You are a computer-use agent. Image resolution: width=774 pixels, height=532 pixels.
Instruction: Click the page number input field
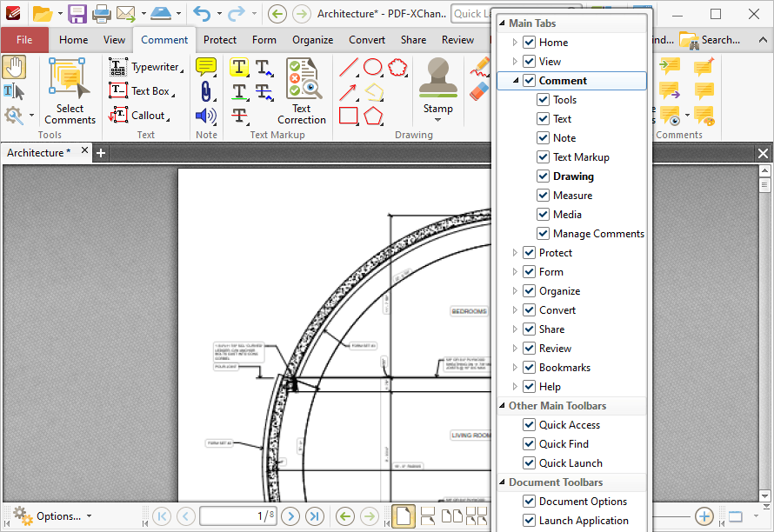click(x=238, y=516)
